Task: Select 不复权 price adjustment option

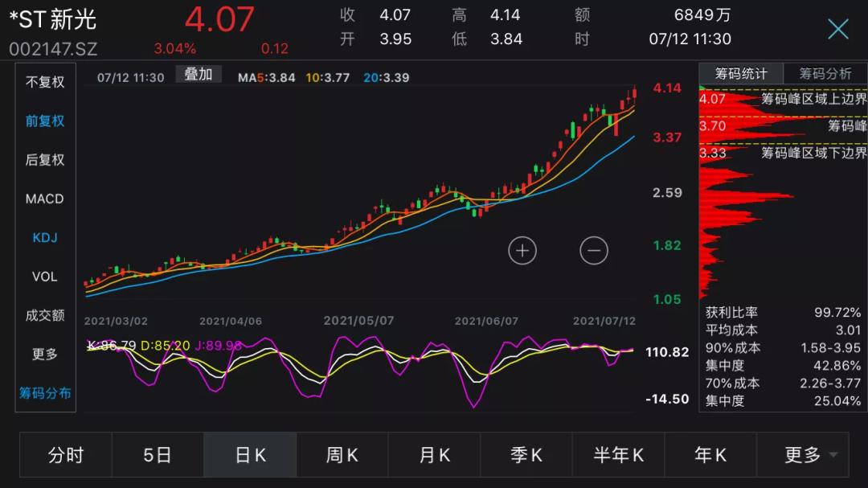Action: coord(45,82)
